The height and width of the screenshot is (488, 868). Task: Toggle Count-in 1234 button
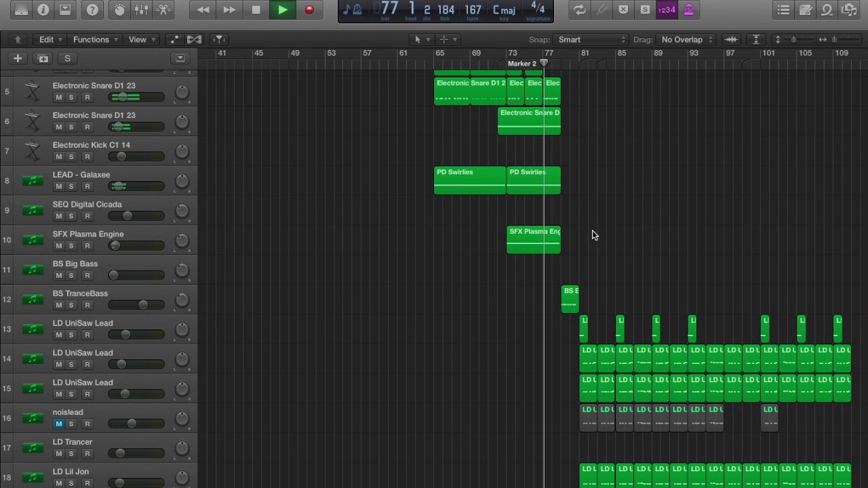[667, 9]
